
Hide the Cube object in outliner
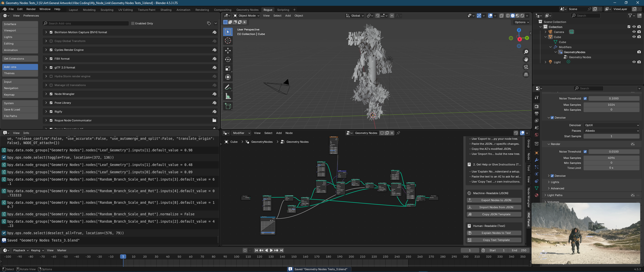(634, 37)
